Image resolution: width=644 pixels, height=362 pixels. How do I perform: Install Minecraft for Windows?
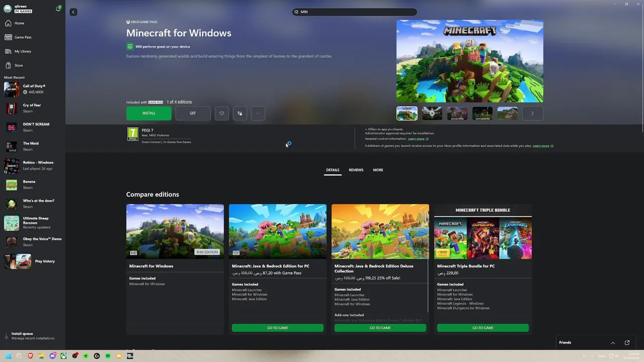(x=149, y=113)
